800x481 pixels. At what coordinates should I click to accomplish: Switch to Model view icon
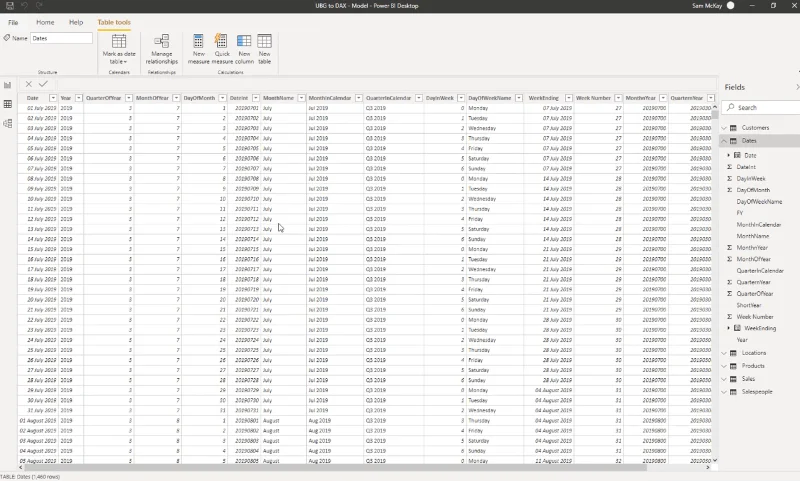tap(8, 123)
